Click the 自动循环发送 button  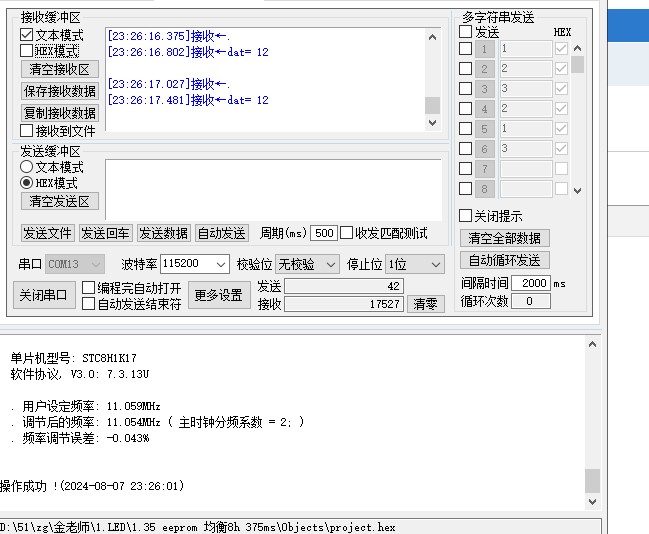pos(505,260)
